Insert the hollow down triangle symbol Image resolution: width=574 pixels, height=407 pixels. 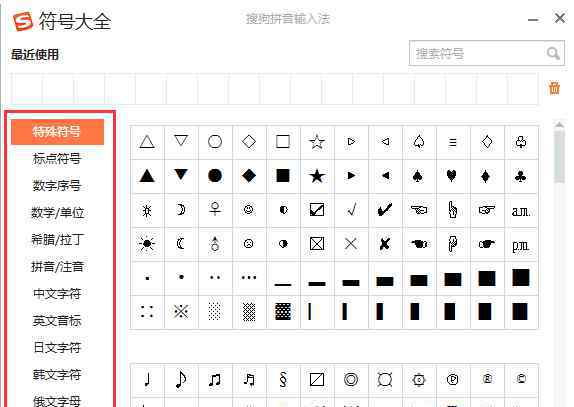tap(181, 142)
